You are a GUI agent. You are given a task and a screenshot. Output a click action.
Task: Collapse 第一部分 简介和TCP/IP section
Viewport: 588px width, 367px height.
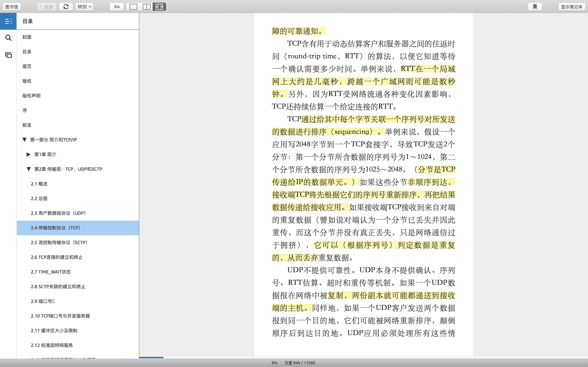tap(24, 140)
